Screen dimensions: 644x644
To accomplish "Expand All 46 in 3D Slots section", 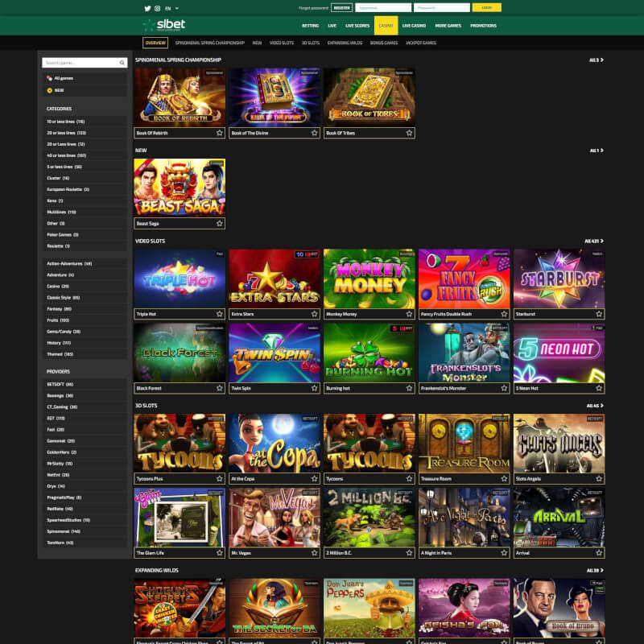I will pos(594,406).
